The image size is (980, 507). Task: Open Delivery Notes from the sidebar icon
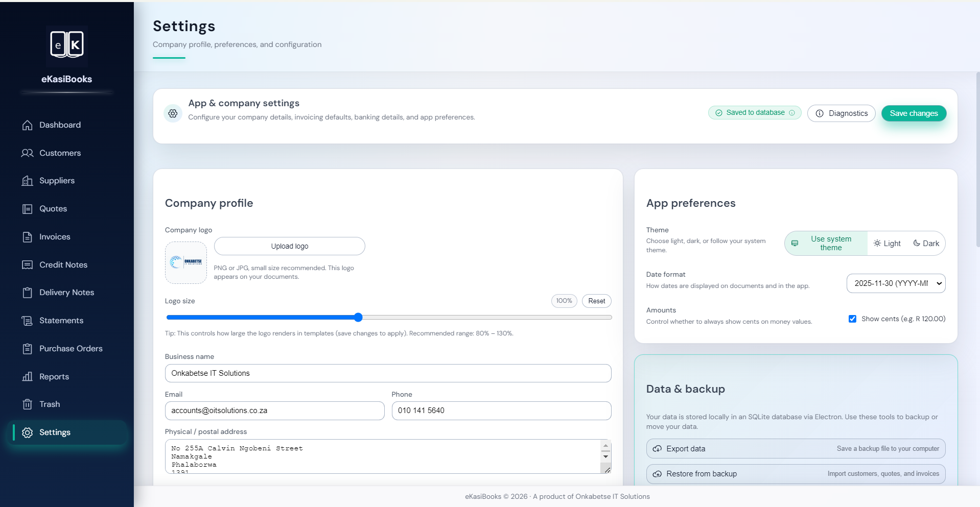click(28, 292)
